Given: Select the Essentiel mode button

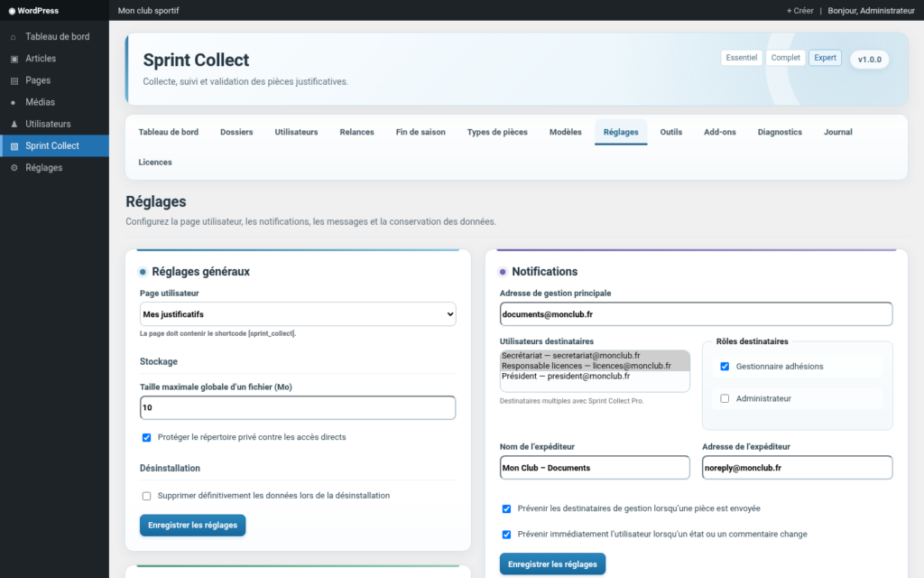Looking at the screenshot, I should point(742,58).
